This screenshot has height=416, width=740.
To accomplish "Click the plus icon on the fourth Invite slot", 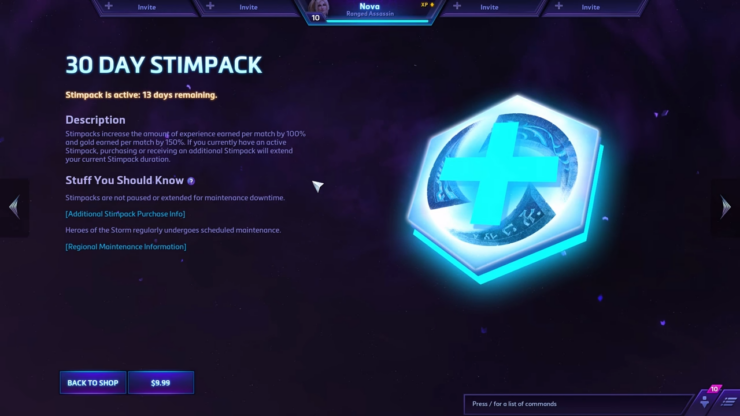I will point(559,6).
